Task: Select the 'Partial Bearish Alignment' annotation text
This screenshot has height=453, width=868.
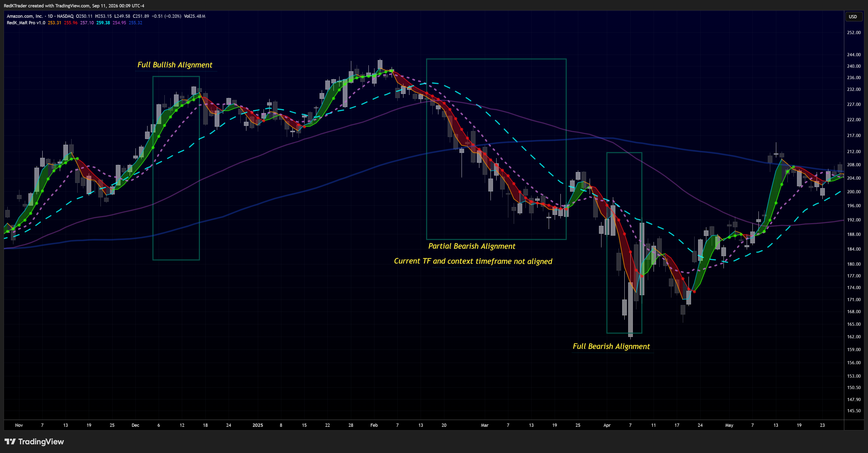Action: click(x=472, y=246)
